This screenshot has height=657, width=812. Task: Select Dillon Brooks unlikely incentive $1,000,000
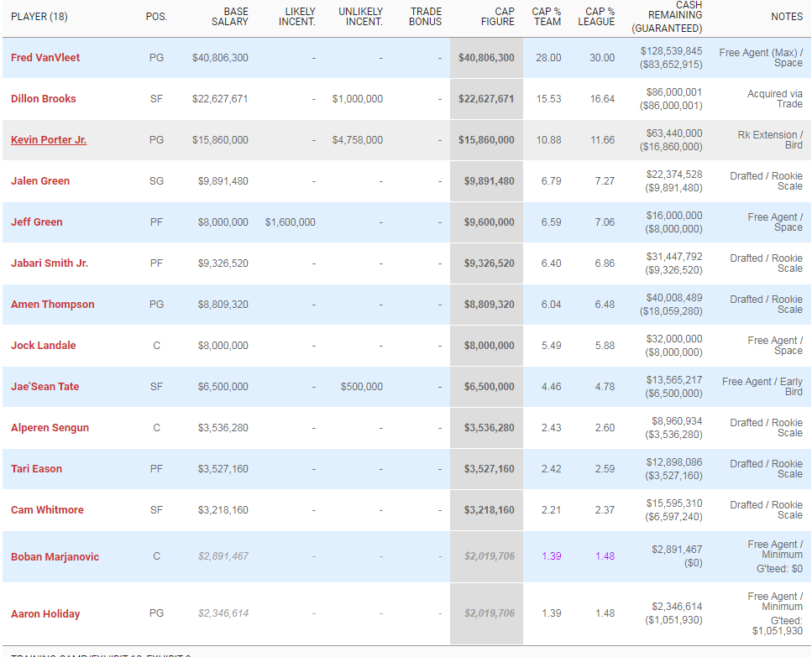click(358, 99)
